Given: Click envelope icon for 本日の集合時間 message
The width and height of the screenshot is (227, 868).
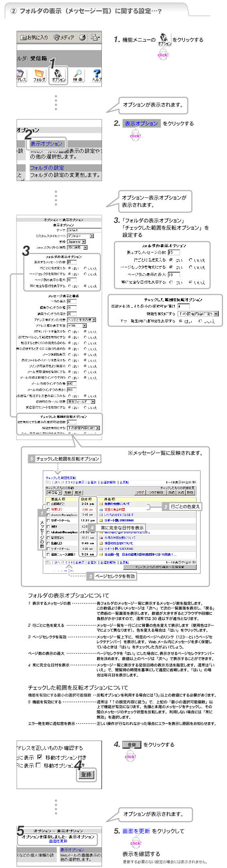Looking at the screenshot, I should (x=101, y=509).
